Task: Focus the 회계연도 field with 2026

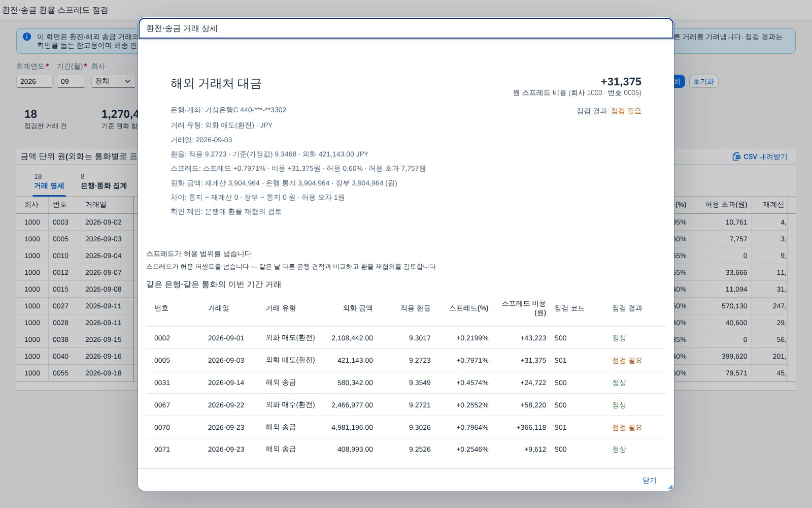Action: 35,81
